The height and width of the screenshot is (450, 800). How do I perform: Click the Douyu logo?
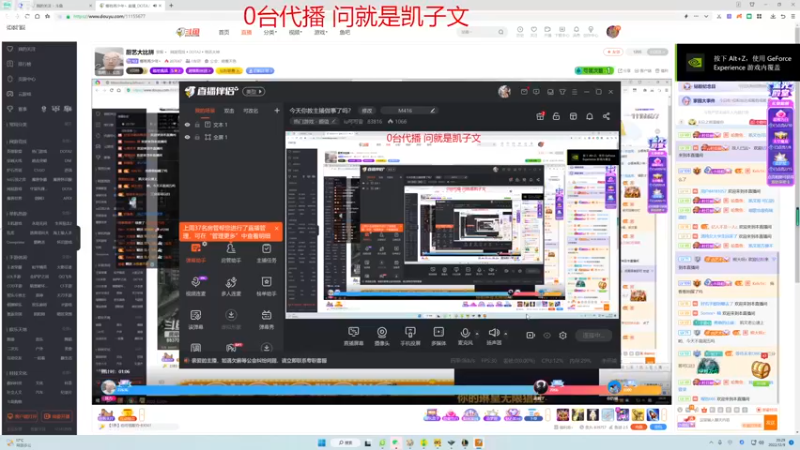[x=188, y=32]
